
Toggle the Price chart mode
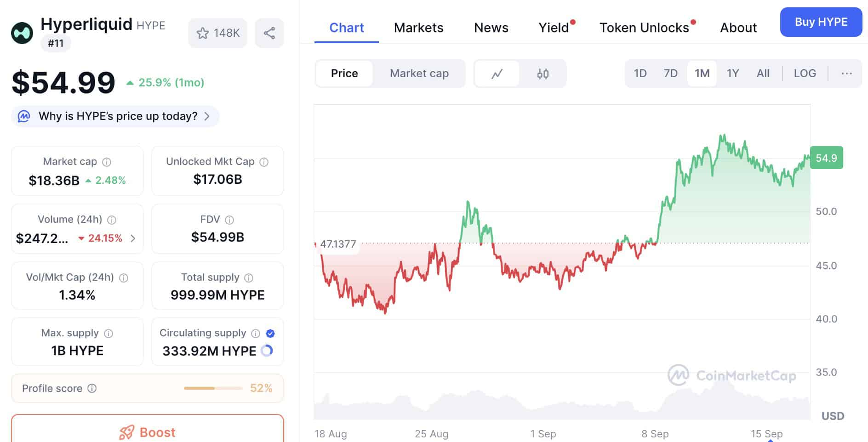click(x=344, y=74)
